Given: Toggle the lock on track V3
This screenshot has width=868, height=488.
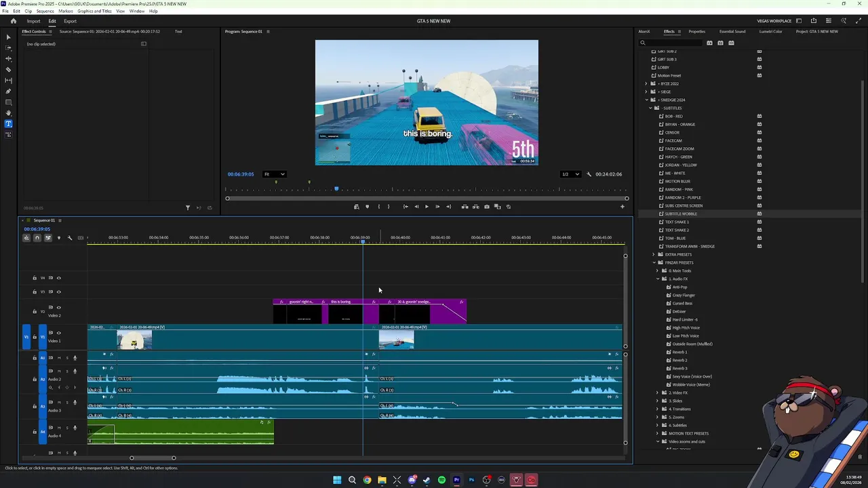Looking at the screenshot, I should click(35, 292).
